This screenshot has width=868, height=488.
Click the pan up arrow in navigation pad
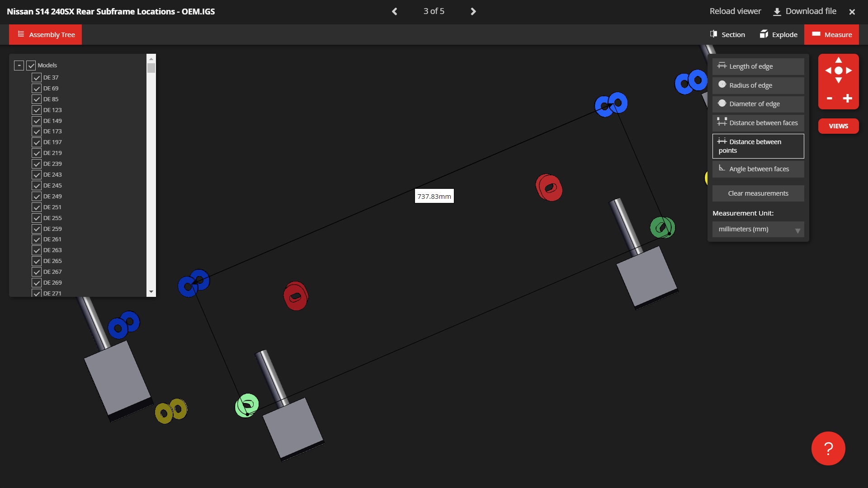coord(839,60)
